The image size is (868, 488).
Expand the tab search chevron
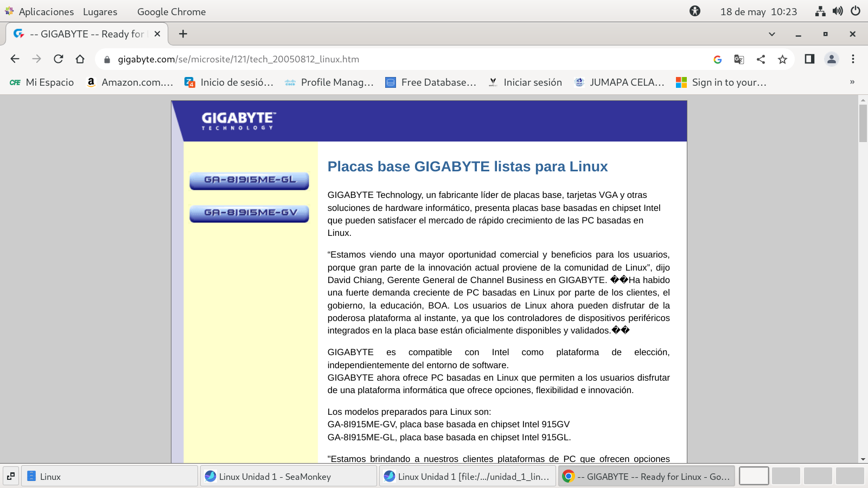click(771, 34)
